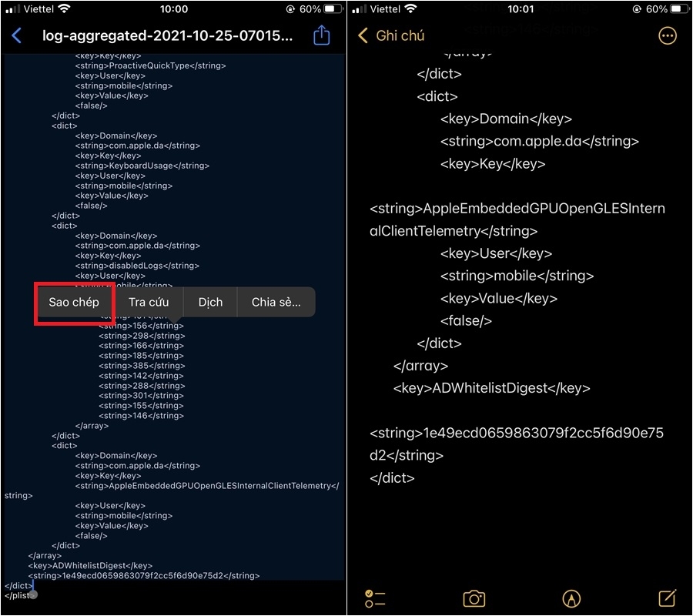Tap the ProactiveQuickType string line
The width and height of the screenshot is (693, 616).
tap(150, 66)
